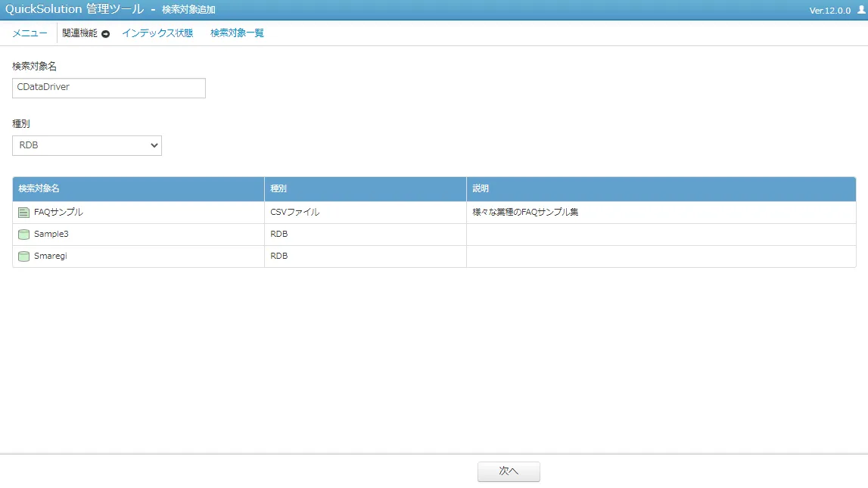This screenshot has width=868, height=488.
Task: Click the arrow icon beside 関連機能
Action: [x=106, y=34]
